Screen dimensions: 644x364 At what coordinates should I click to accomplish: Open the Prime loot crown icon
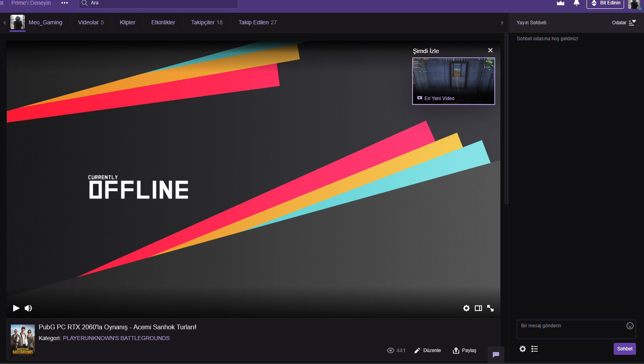(561, 3)
